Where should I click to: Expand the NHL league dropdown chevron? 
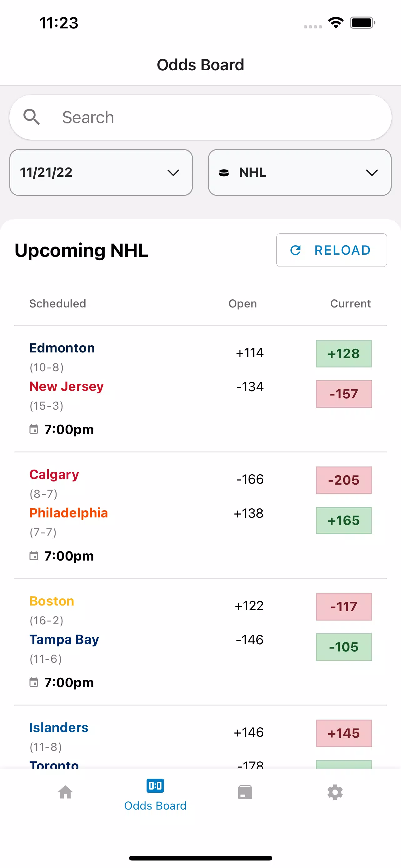372,172
